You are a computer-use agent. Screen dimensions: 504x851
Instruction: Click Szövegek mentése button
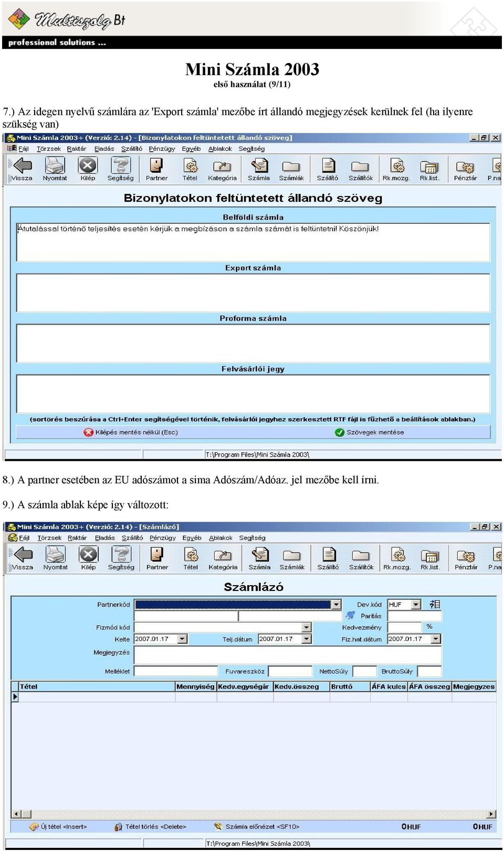370,432
